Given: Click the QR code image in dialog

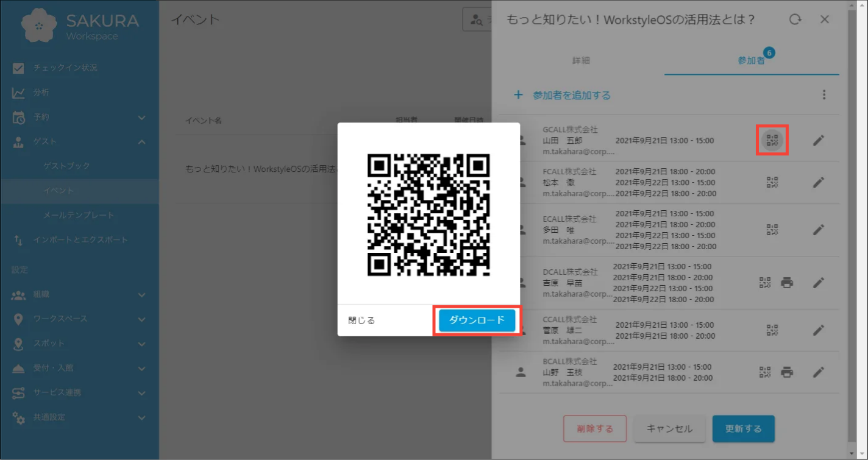Looking at the screenshot, I should 429,215.
